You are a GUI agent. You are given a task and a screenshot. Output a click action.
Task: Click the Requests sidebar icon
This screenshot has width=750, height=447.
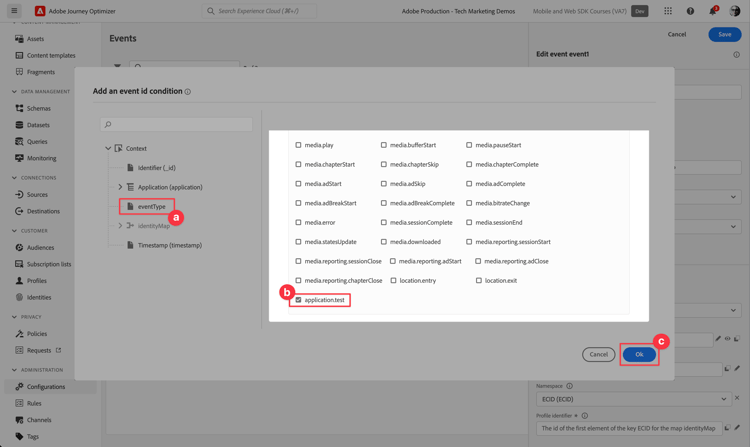pos(19,350)
